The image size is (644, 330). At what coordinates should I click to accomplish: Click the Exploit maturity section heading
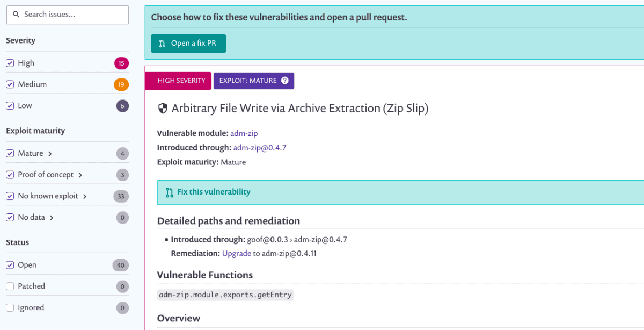tap(35, 131)
